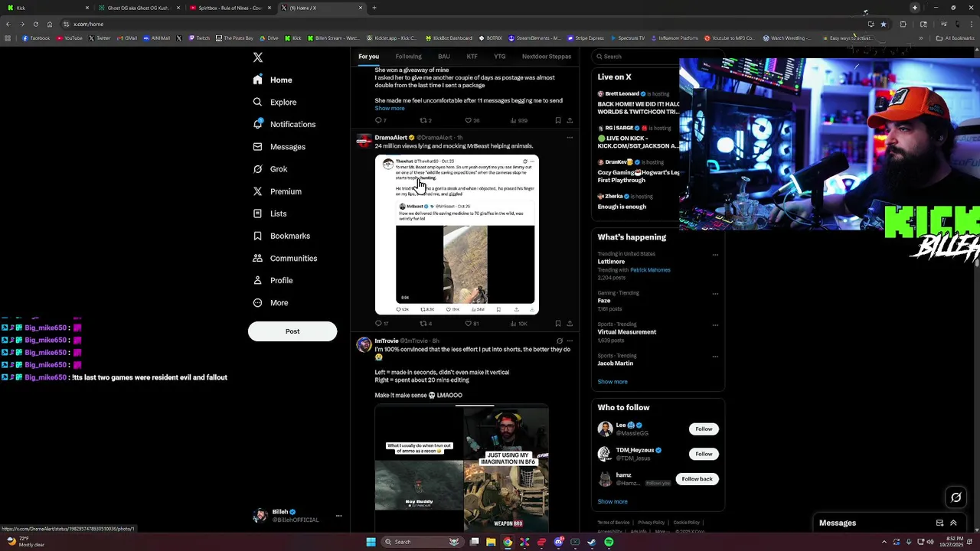
Task: Open a new browser tab
Action: click(374, 8)
